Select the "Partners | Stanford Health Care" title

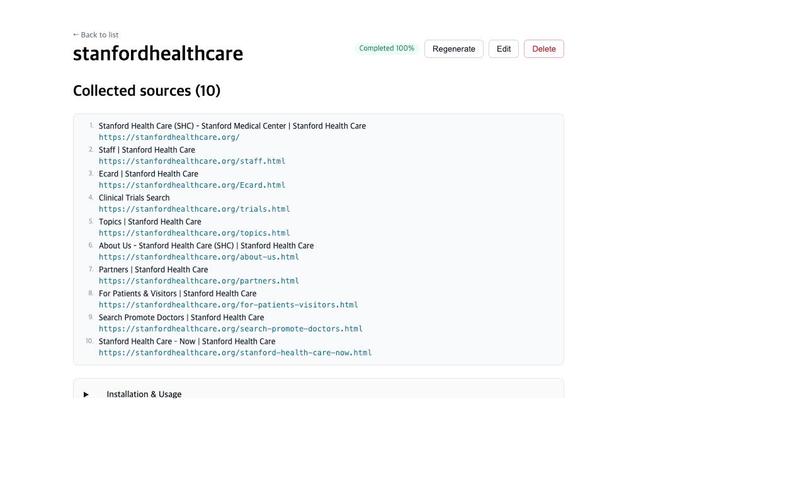[x=153, y=269]
